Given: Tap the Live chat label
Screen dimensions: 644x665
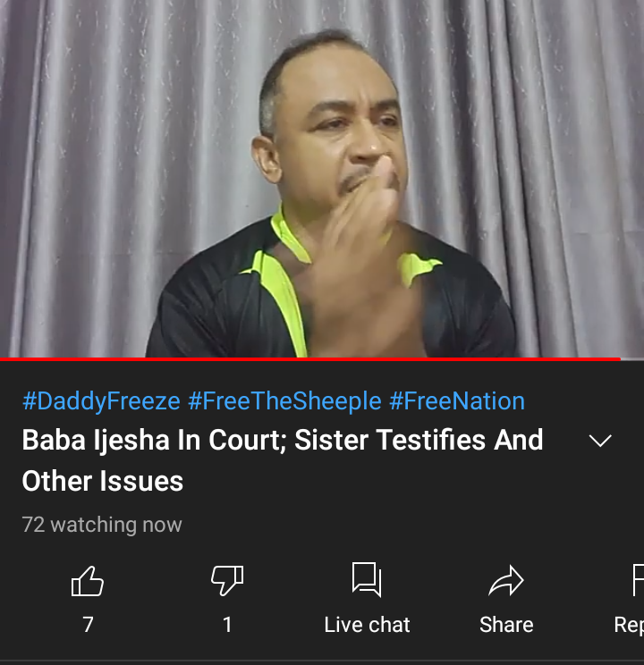Looking at the screenshot, I should click(368, 625).
